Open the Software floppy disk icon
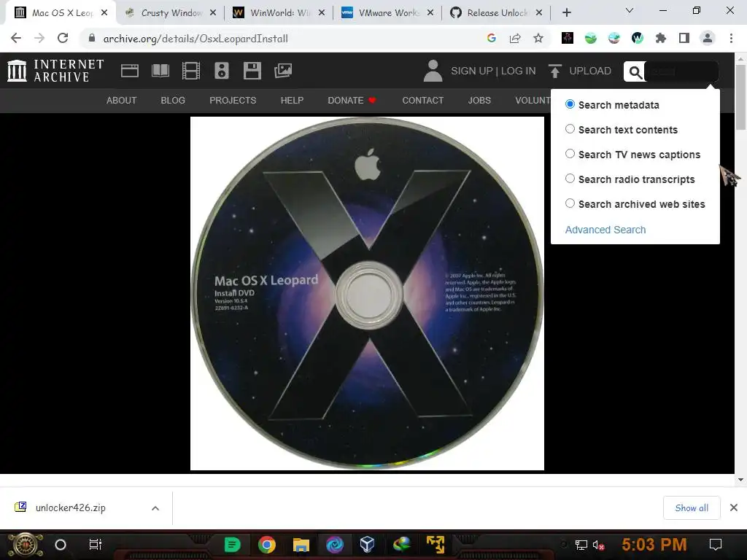This screenshot has height=560, width=747. coord(252,71)
